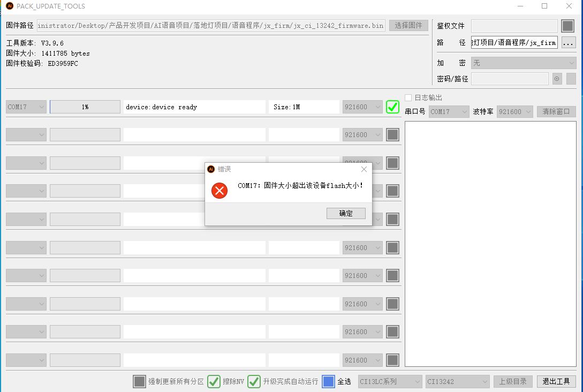Check the 强制更新所有分区 option
The image size is (583, 392).
click(x=138, y=382)
